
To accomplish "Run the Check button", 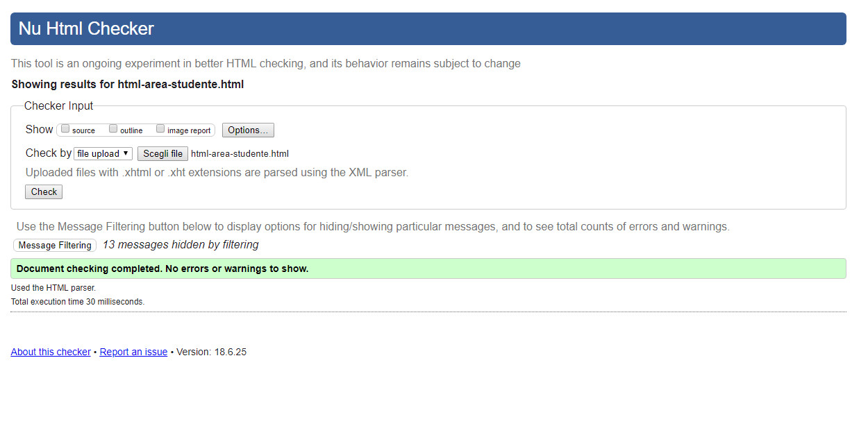I will click(44, 191).
